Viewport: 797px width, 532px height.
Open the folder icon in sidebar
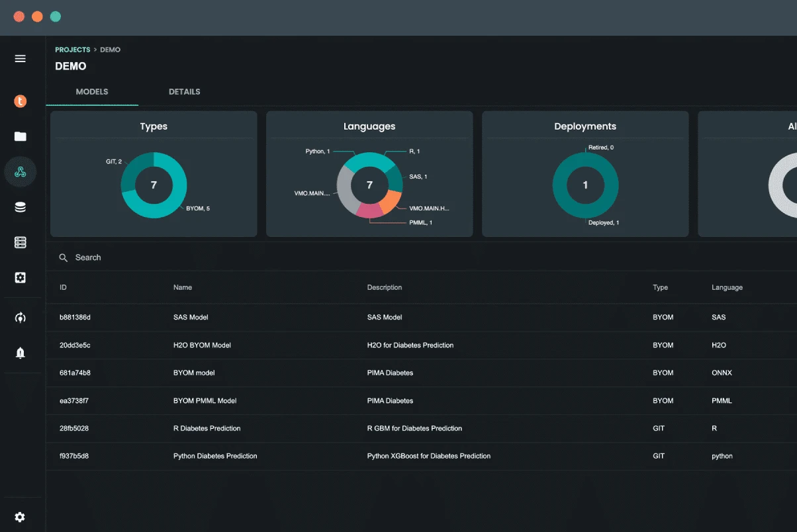(21, 137)
